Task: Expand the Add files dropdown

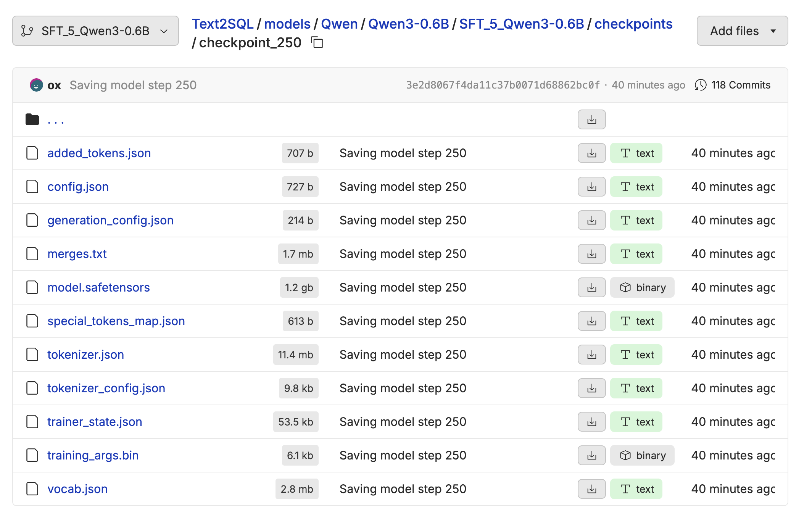Action: [742, 31]
